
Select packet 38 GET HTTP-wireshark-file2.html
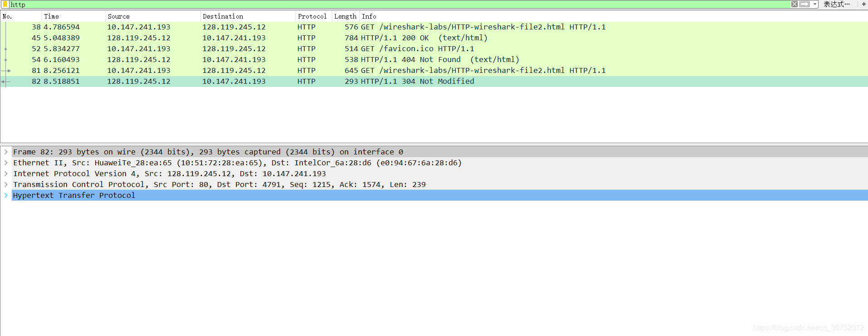434,27
